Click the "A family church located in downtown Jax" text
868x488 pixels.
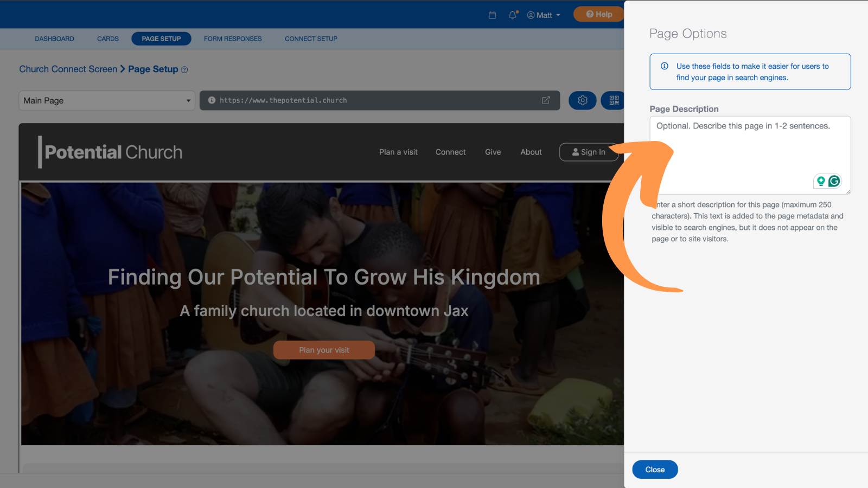click(x=324, y=311)
